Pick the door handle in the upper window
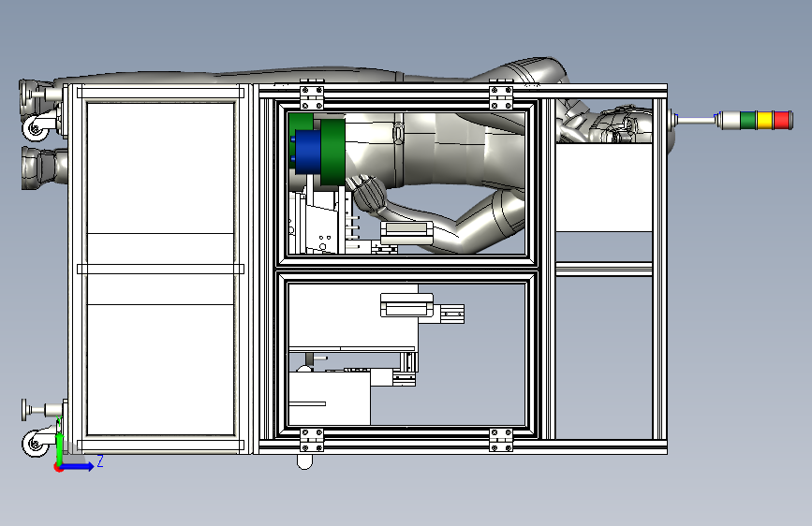Viewport: 812px width, 526px height. pyautogui.click(x=406, y=232)
